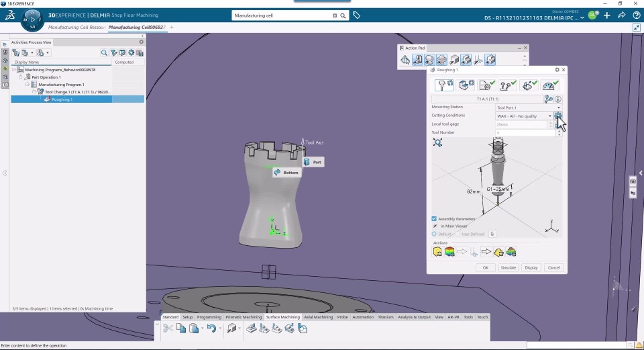Image resolution: width=644 pixels, height=350 pixels.
Task: Click the scissors Cut icon in bottom toolbar
Action: click(x=168, y=329)
